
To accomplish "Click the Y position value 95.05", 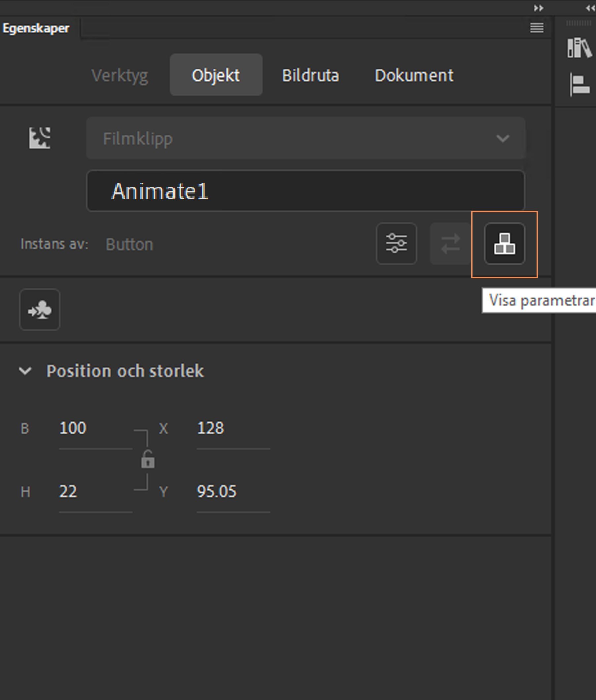I will 217,491.
